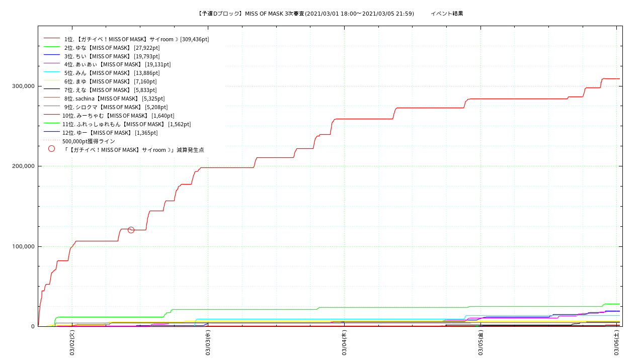Click the red circle marker on the red curve
This screenshot has height=362, width=644.
point(131,230)
